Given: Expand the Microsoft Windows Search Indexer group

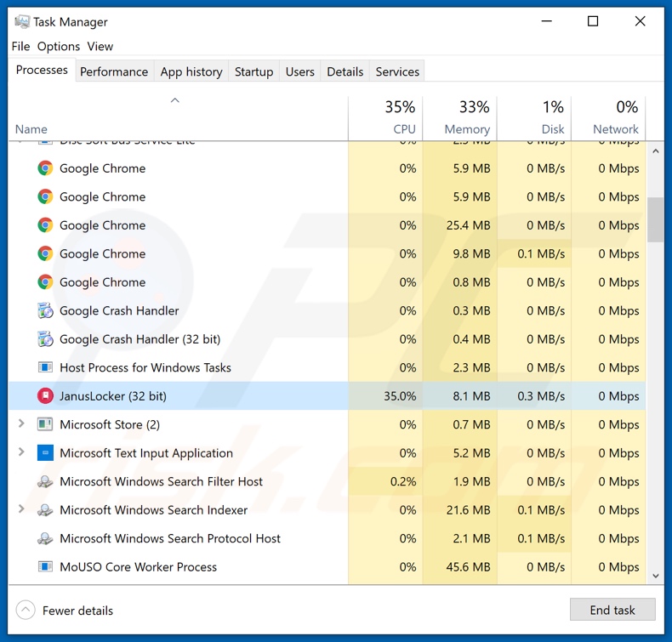Looking at the screenshot, I should click(21, 508).
